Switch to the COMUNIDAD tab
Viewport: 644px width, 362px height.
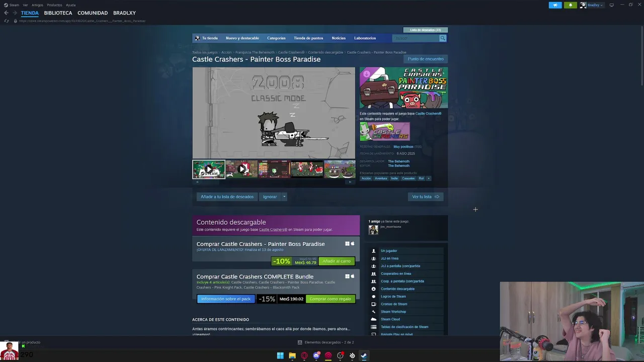[x=93, y=13]
